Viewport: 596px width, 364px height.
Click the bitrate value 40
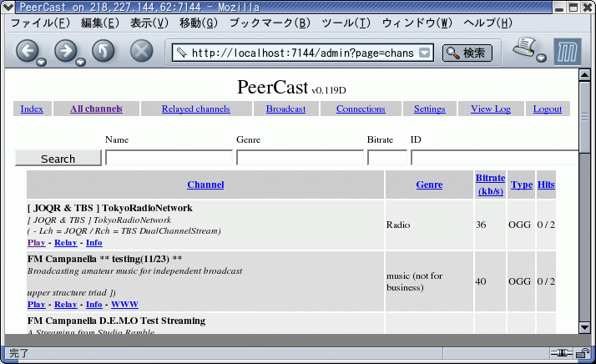(x=481, y=281)
